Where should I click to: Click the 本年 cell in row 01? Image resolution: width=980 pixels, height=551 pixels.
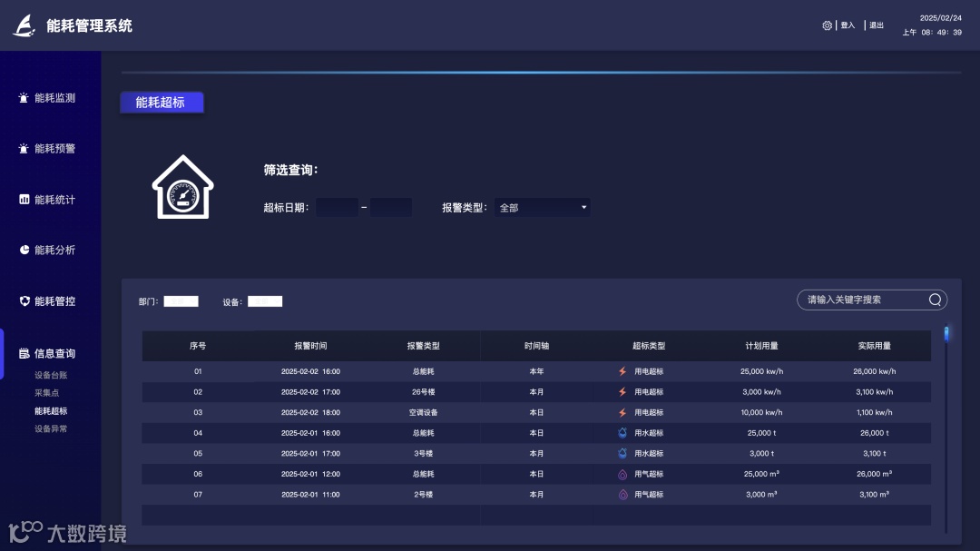[536, 371]
